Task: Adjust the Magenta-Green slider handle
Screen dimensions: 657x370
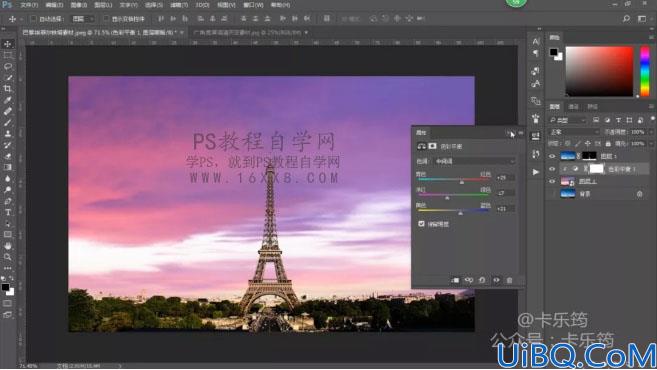Action: tap(447, 197)
